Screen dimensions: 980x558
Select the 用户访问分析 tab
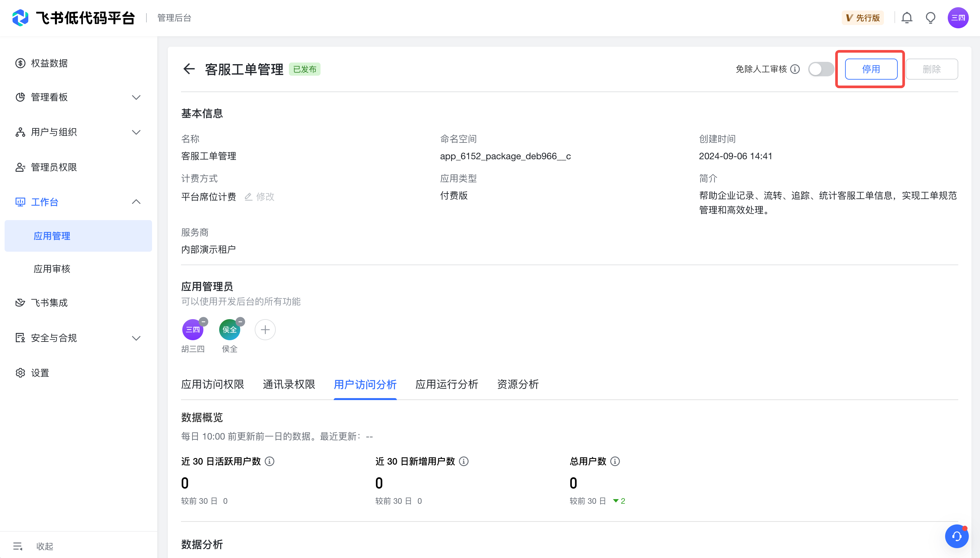[x=365, y=384]
